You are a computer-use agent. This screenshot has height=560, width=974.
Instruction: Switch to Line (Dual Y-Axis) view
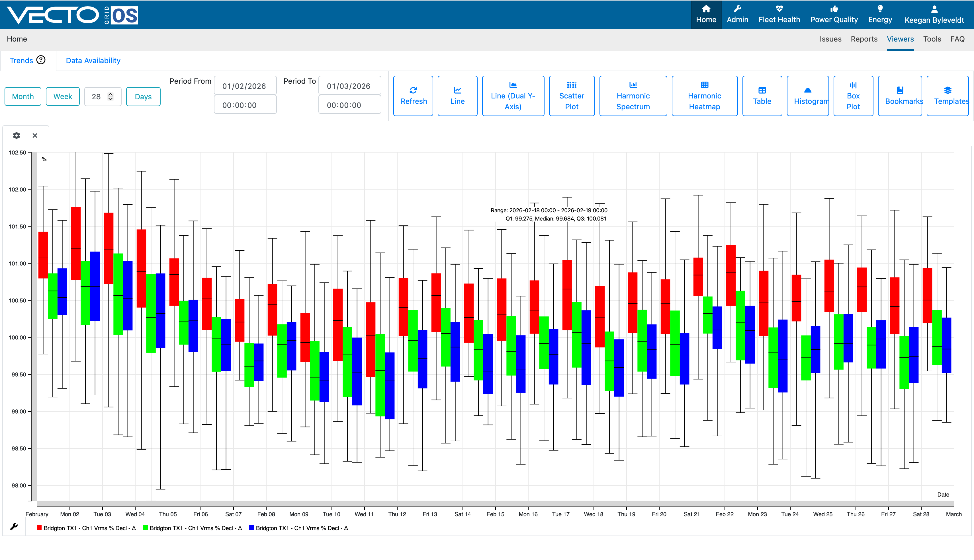(513, 96)
